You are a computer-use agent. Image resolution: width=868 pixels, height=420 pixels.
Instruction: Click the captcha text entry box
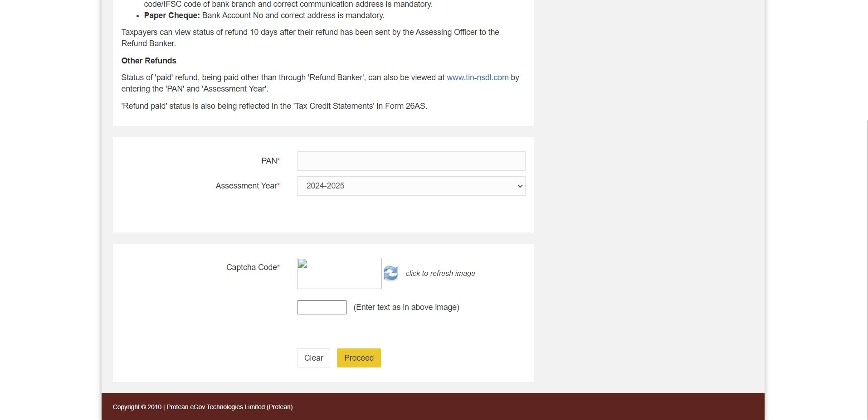(x=322, y=307)
